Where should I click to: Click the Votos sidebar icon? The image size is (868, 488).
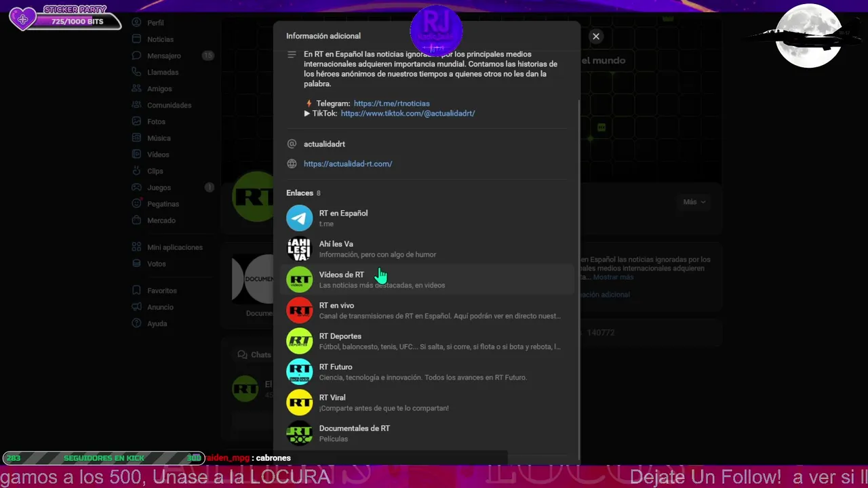click(137, 264)
